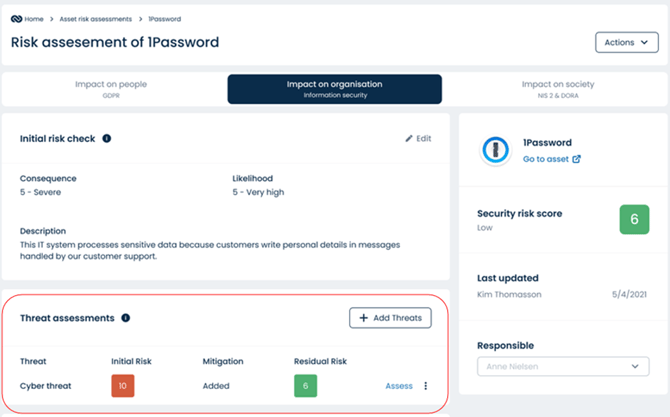
Task: Switch to the Impact on people tab
Action: (x=111, y=89)
